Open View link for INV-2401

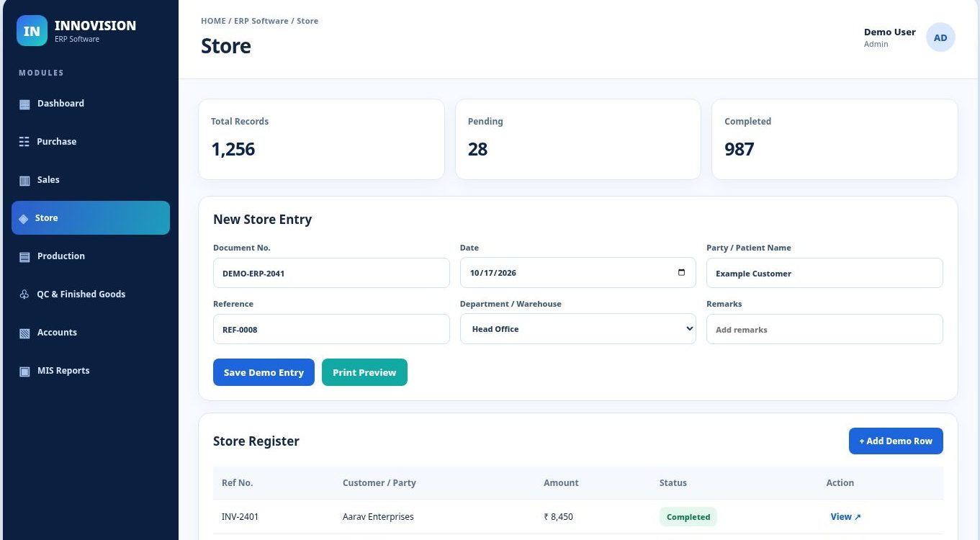pos(845,517)
